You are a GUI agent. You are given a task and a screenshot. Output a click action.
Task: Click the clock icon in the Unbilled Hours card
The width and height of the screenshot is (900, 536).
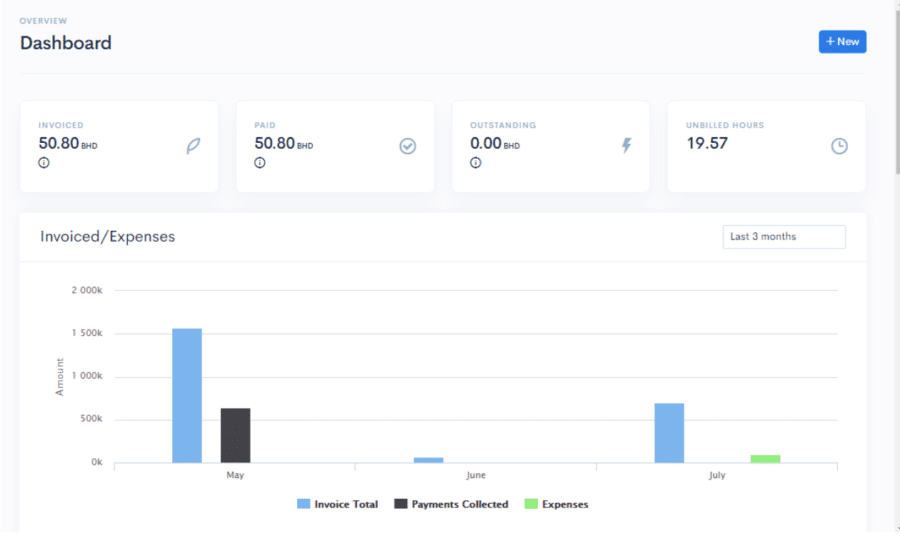click(x=839, y=146)
